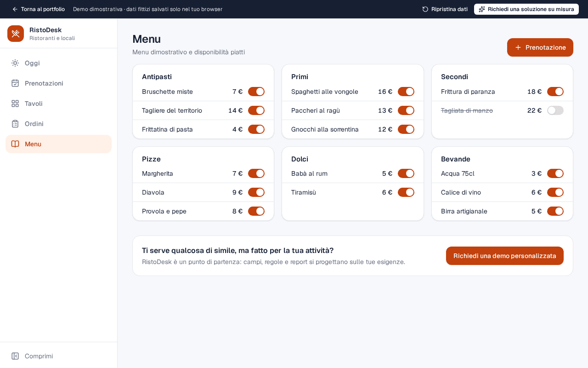Screen dimensions: 588x368
Task: Click the RistoDesk brand name
Action: [45, 30]
